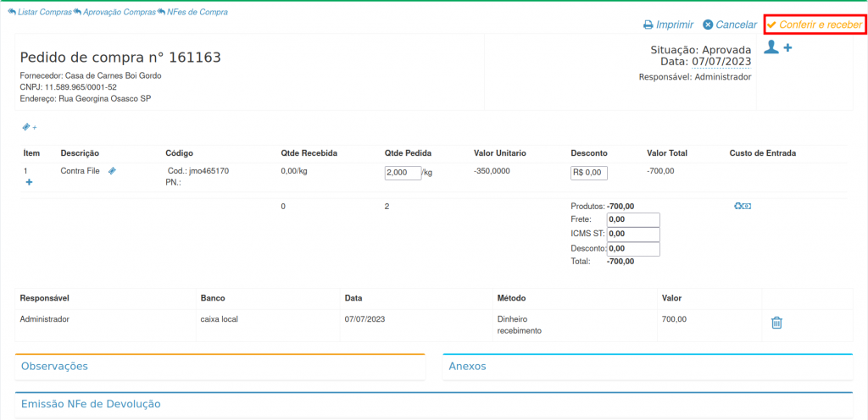Screen dimensions: 868x420
Task: Go back to Listar Compras
Action: pos(39,13)
